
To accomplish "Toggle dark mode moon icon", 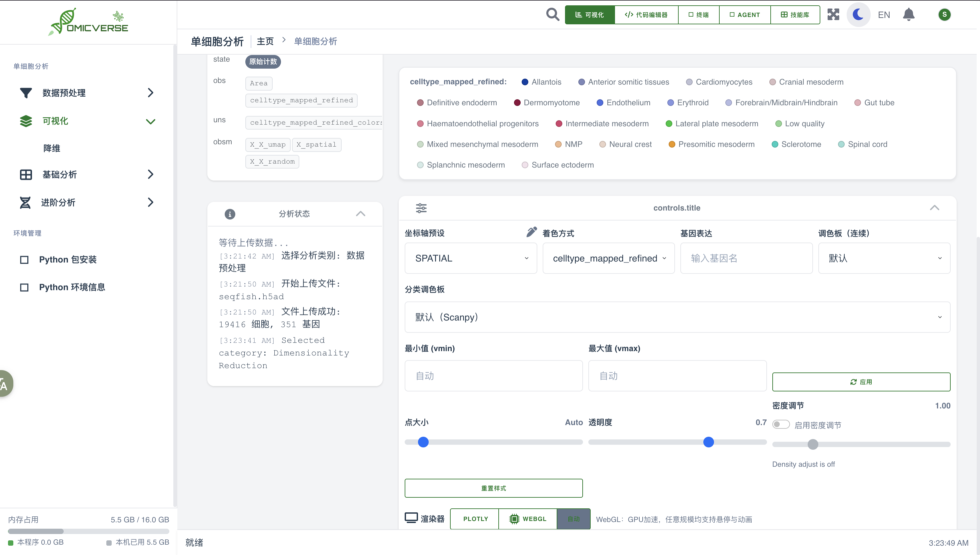I will (858, 14).
